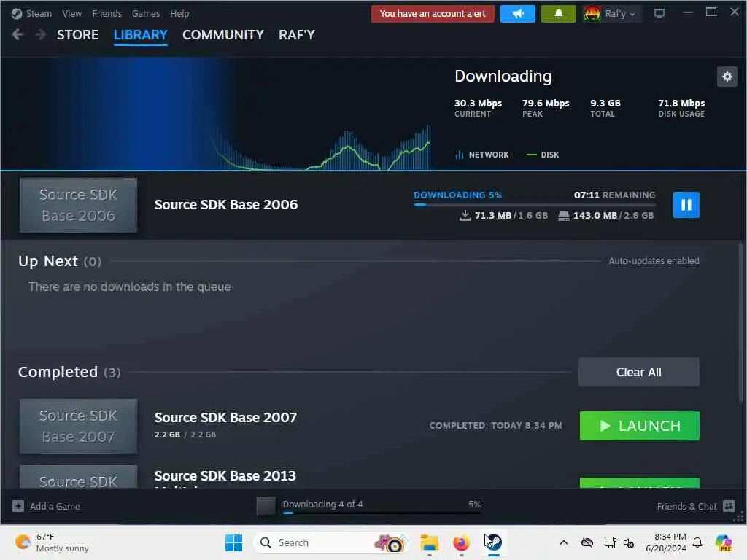Viewport: 747px width, 560px height.
Task: Open Copilot preview icon
Action: [x=724, y=542]
